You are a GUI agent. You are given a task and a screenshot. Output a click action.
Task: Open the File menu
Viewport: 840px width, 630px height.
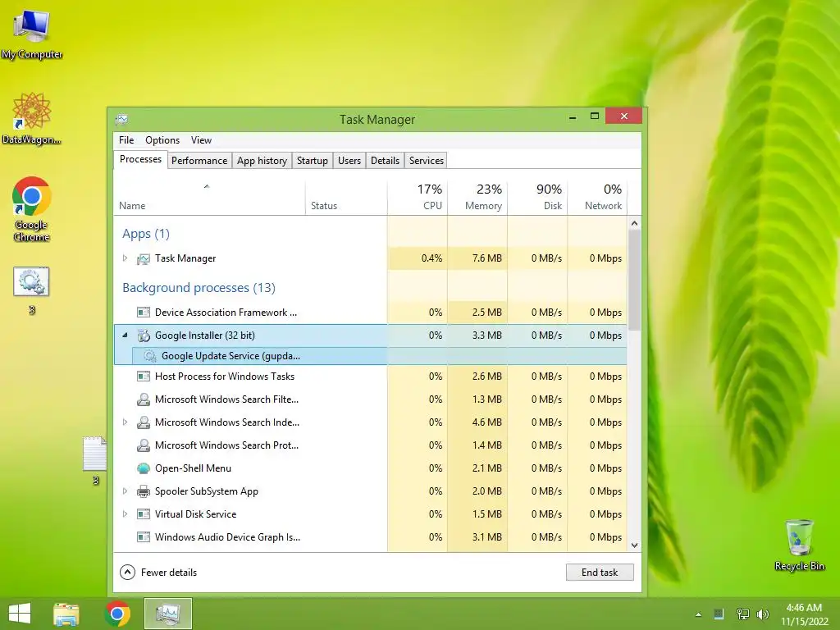click(x=126, y=140)
